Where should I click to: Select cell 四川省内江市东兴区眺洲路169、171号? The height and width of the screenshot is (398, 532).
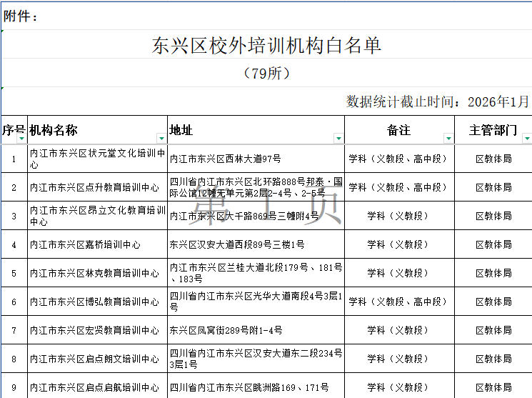pyautogui.click(x=256, y=386)
